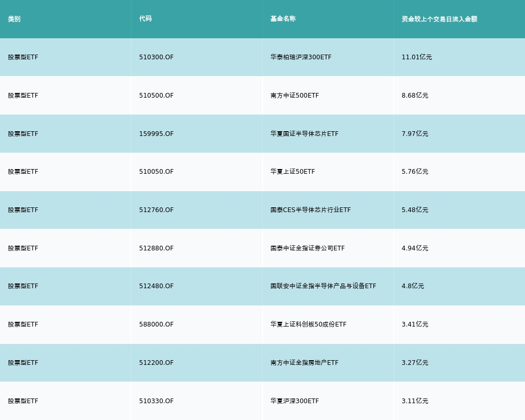This screenshot has height=420, width=525.
Task: Click 股票型ETF in the 159995.OF row
Action: [23, 134]
